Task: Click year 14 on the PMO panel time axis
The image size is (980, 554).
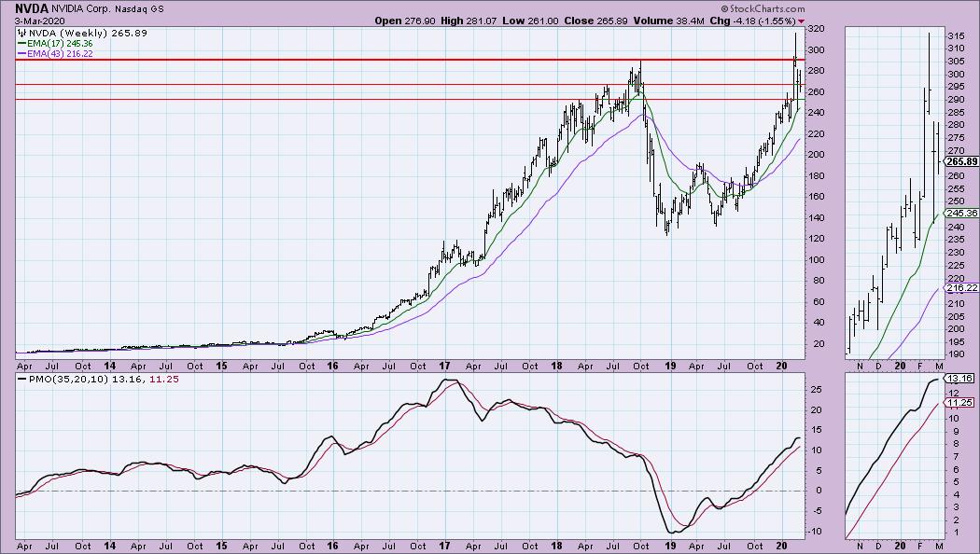Action: [x=110, y=546]
